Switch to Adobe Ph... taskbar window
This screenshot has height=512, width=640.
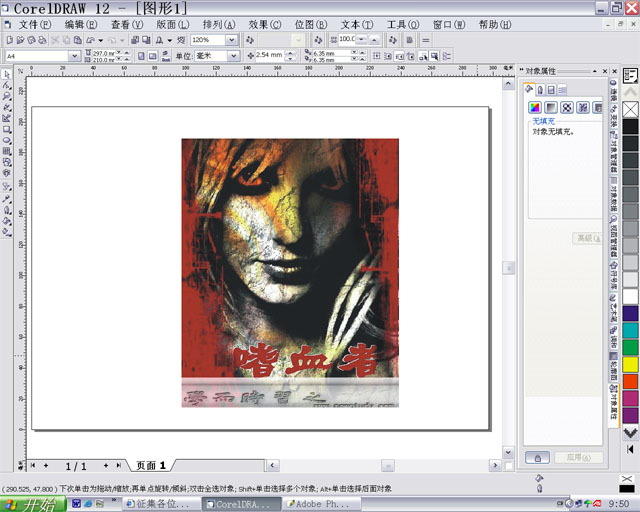pos(320,504)
